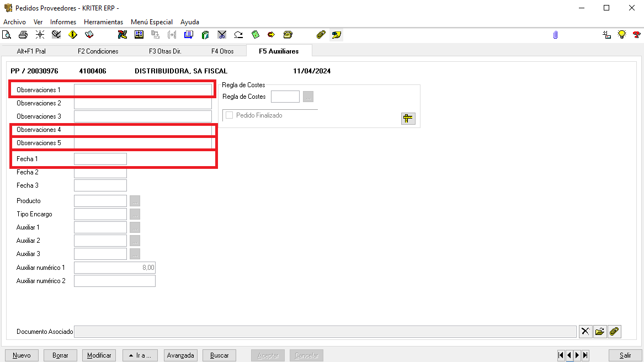
Task: Focus the Fecha 1 input field
Action: click(100, 159)
